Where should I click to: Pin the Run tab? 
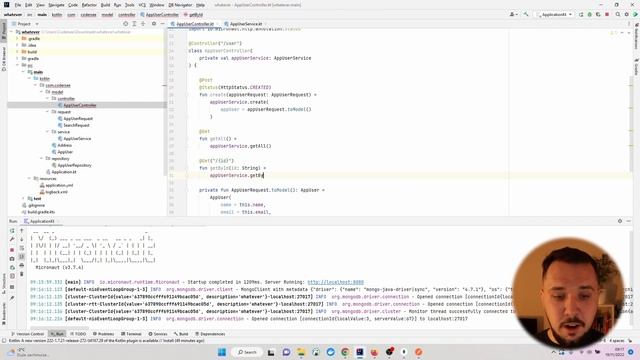pyautogui.click(x=12, y=298)
